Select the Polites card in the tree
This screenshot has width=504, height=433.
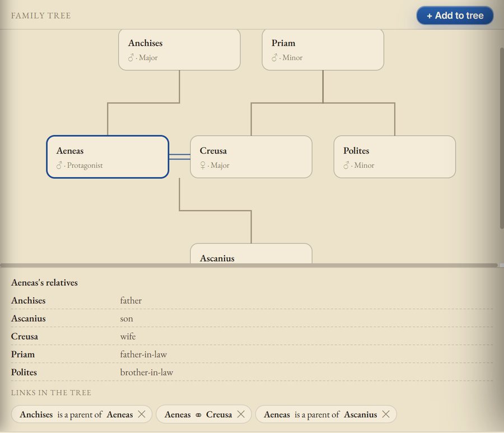[395, 157]
